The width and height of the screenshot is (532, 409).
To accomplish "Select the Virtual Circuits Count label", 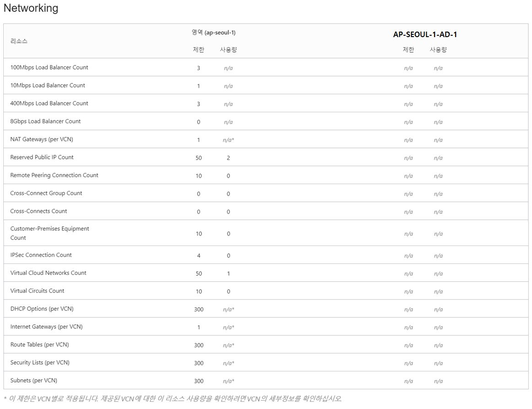I will (x=38, y=291).
